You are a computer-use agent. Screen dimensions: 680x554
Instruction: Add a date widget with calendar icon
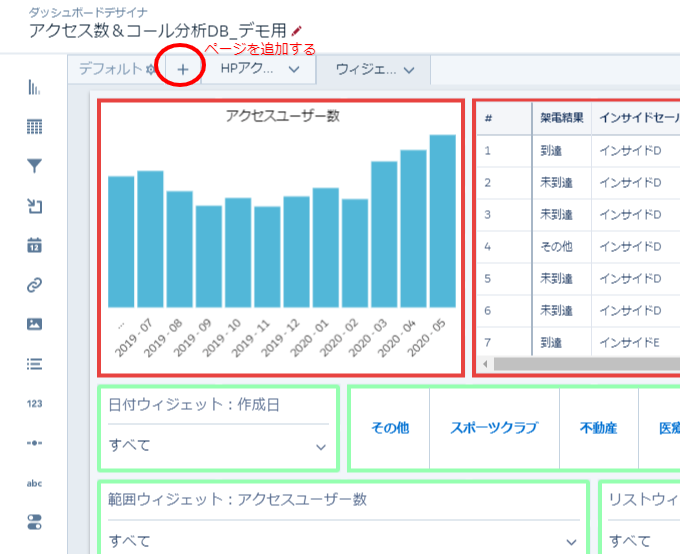pos(34,245)
